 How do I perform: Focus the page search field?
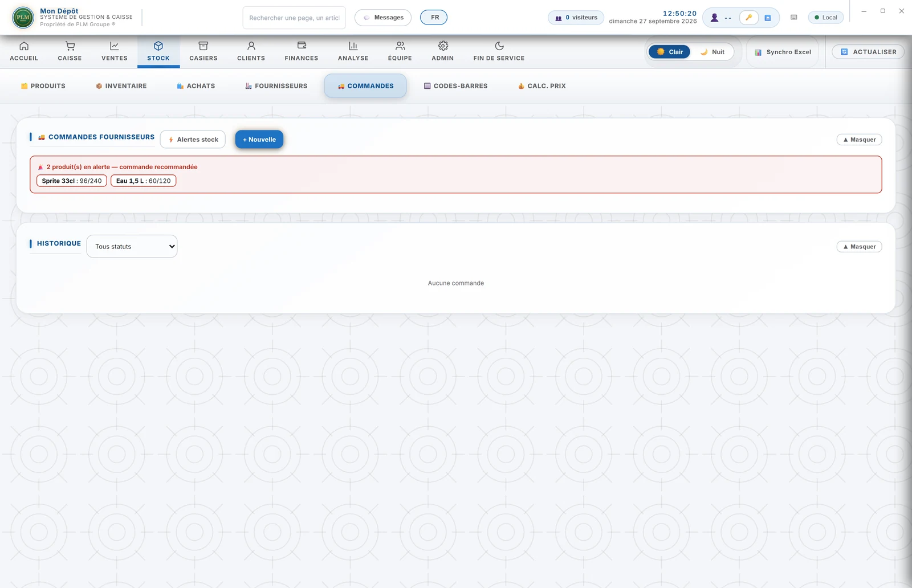294,18
